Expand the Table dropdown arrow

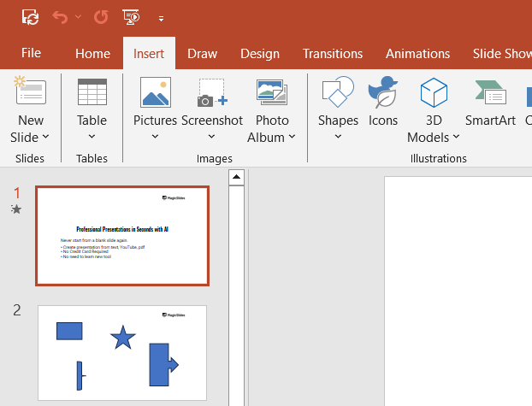pyautogui.click(x=92, y=137)
